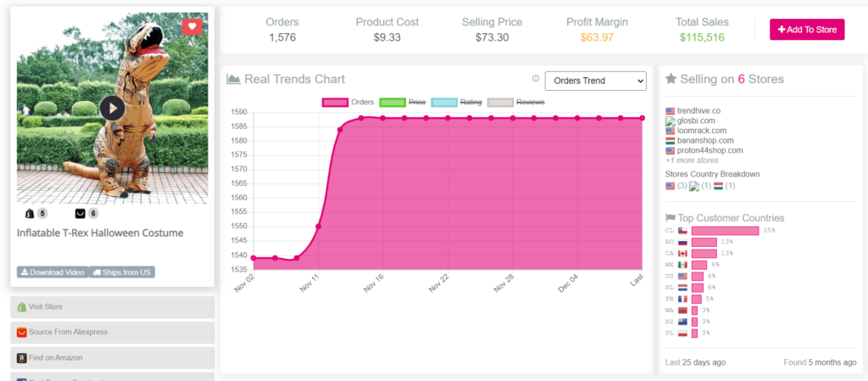The image size is (868, 381).
Task: Click the Morocco flag icon in countries list
Action: coord(682,311)
